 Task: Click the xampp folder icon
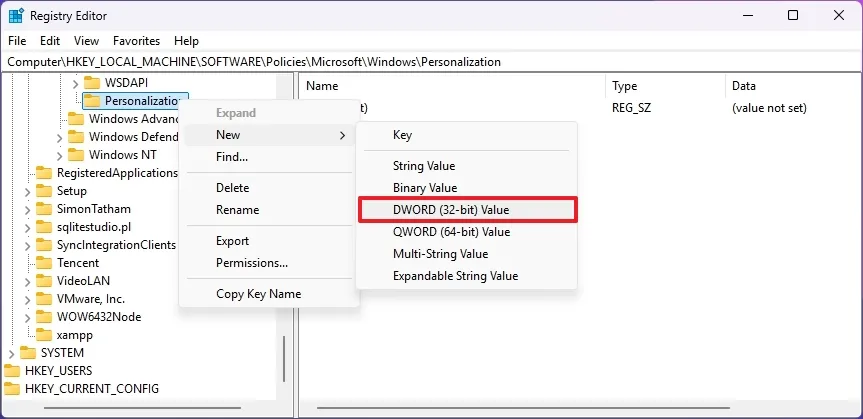point(44,335)
